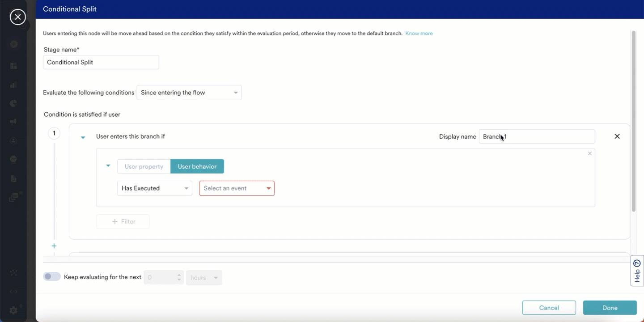This screenshot has height=322, width=644.
Task: Increase the evaluation duration with the up stepper
Action: pos(179,275)
